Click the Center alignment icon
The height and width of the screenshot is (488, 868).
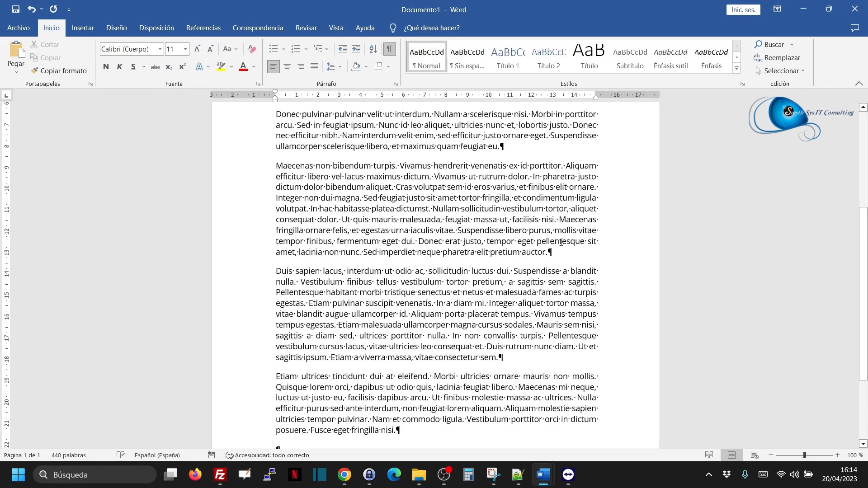[x=287, y=67]
